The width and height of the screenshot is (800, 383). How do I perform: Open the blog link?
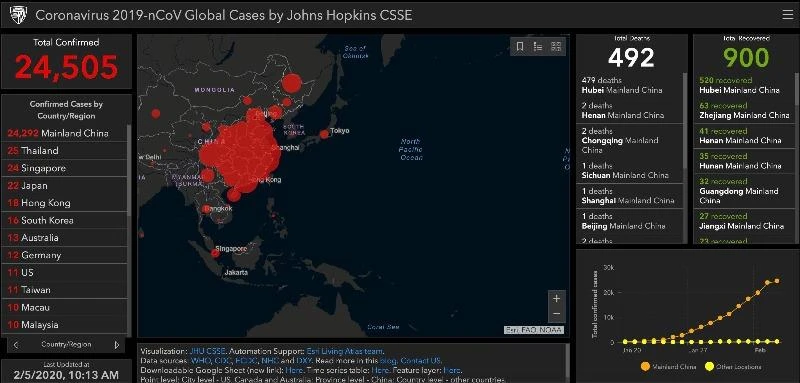[x=388, y=361]
